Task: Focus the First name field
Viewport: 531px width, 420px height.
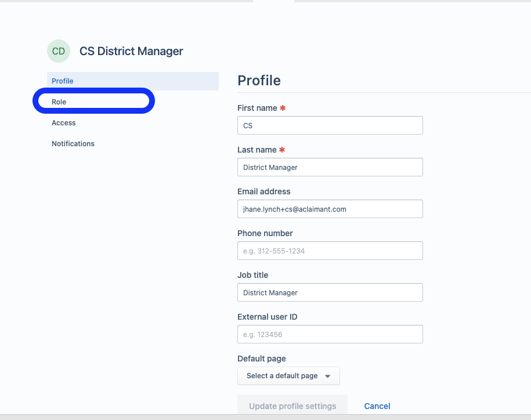Action: pyautogui.click(x=330, y=125)
